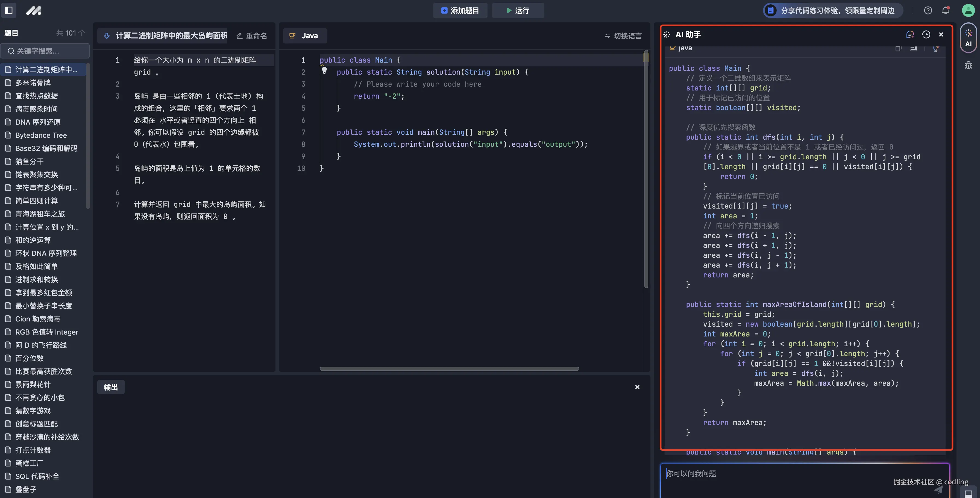Select the Java editor tab

tap(305, 36)
